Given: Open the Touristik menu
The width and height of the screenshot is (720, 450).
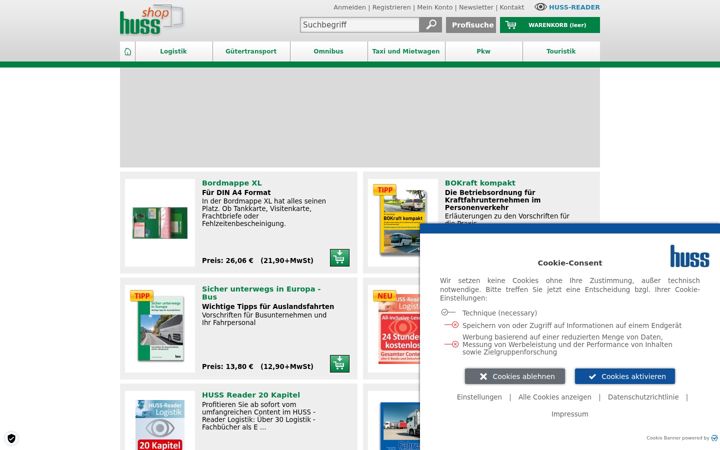Looking at the screenshot, I should click(561, 51).
